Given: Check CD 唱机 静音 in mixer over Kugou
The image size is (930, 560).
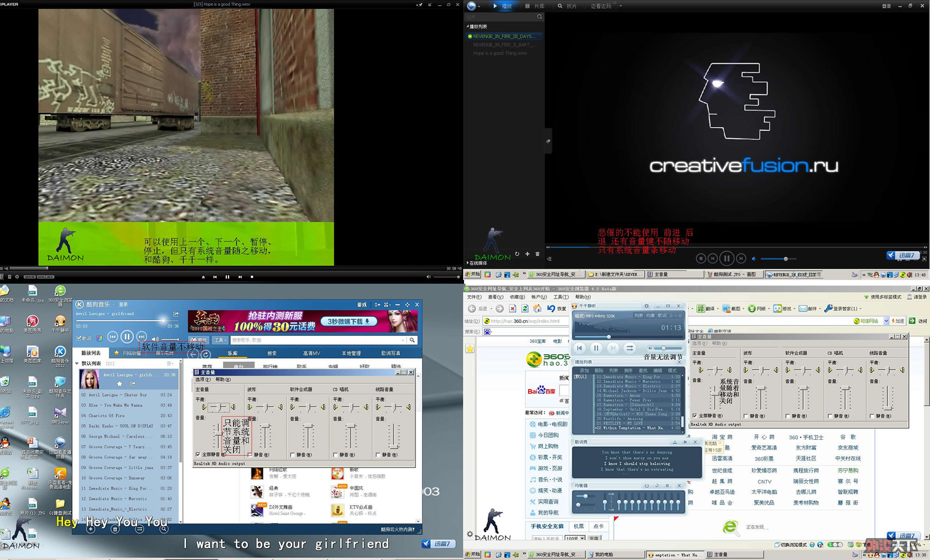Looking at the screenshot, I should [x=336, y=455].
